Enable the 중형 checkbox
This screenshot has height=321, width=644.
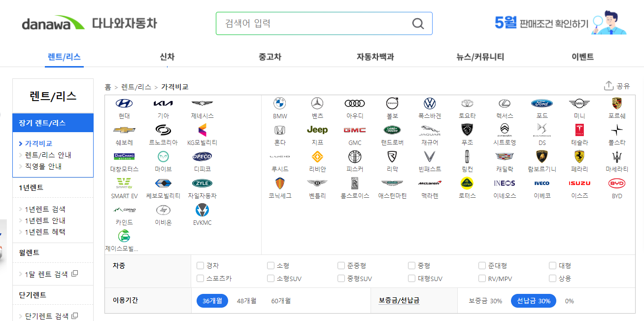coord(411,266)
